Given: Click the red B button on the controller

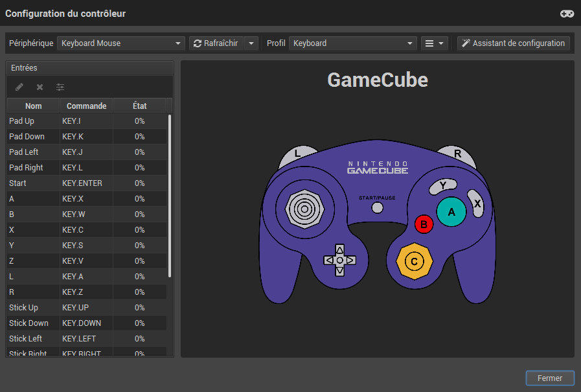Looking at the screenshot, I should [424, 225].
